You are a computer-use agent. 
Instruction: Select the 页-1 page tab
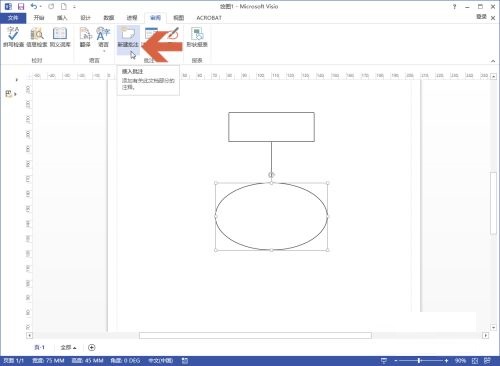(39, 347)
